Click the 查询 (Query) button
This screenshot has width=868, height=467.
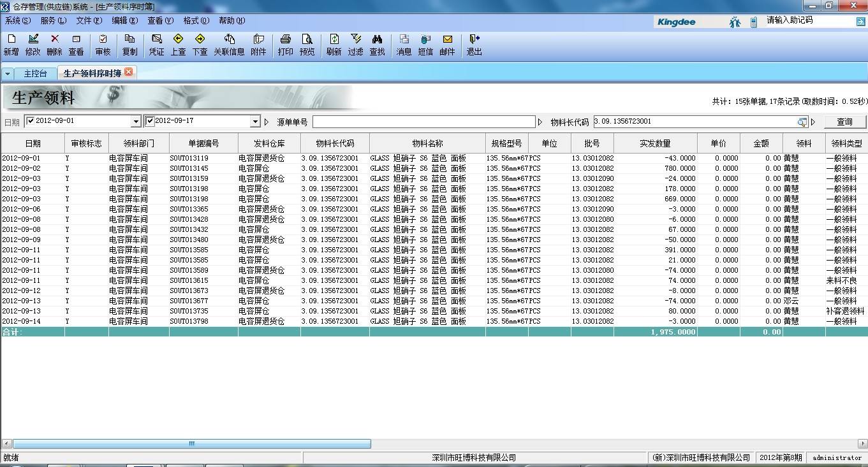(x=844, y=122)
